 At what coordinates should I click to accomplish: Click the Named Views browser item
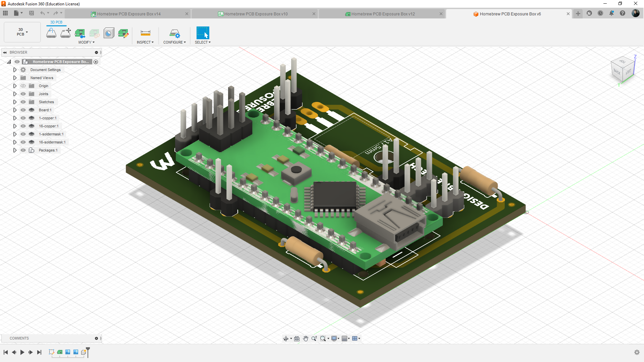[42, 78]
